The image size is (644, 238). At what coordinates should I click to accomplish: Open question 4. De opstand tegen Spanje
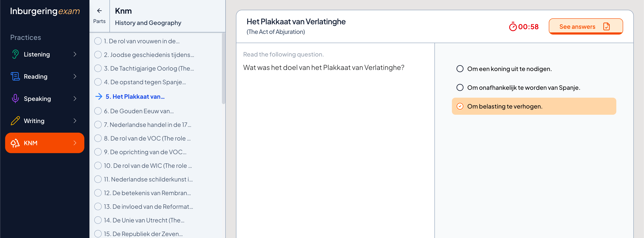(145, 82)
